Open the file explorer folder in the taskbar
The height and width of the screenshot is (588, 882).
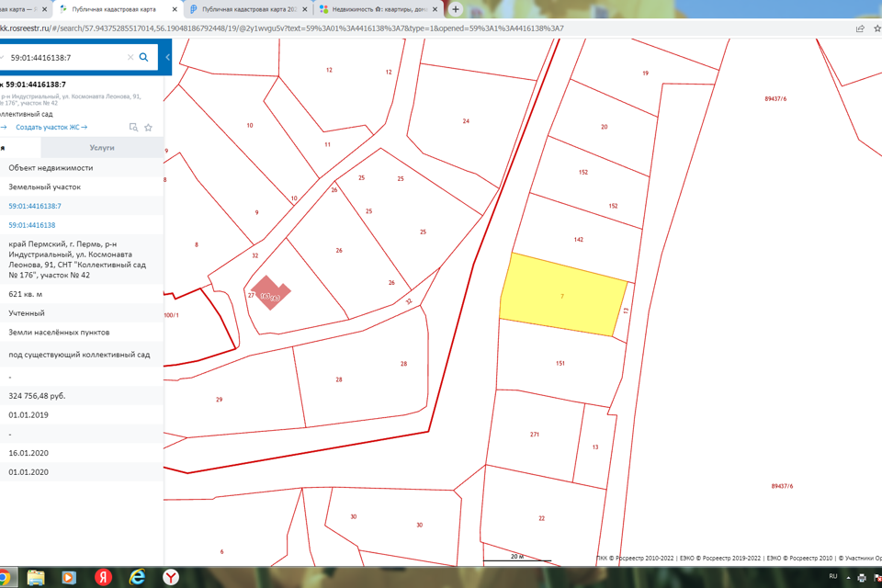35,577
